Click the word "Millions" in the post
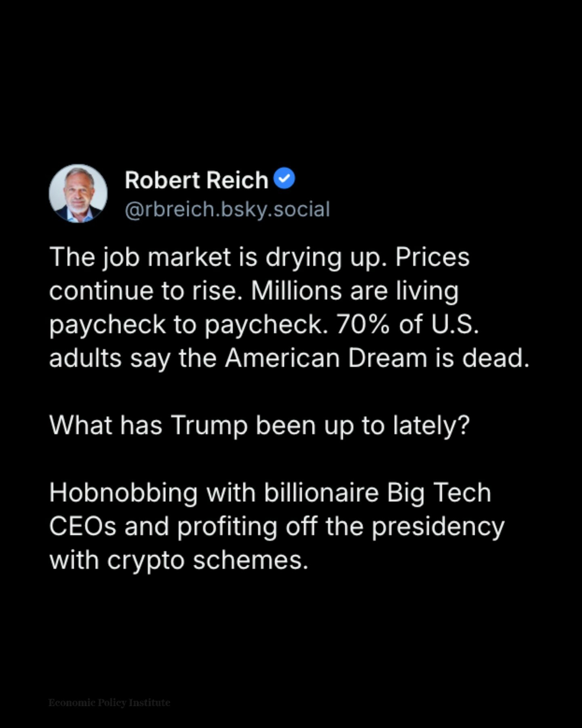This screenshot has height=728, width=582. [296, 291]
